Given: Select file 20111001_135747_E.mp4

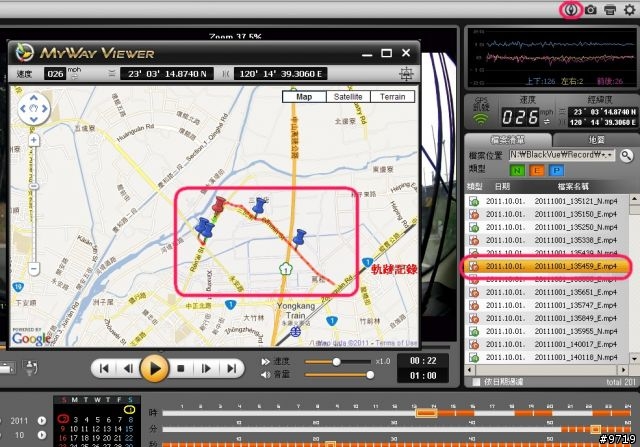Looking at the screenshot, I should pos(547,305).
